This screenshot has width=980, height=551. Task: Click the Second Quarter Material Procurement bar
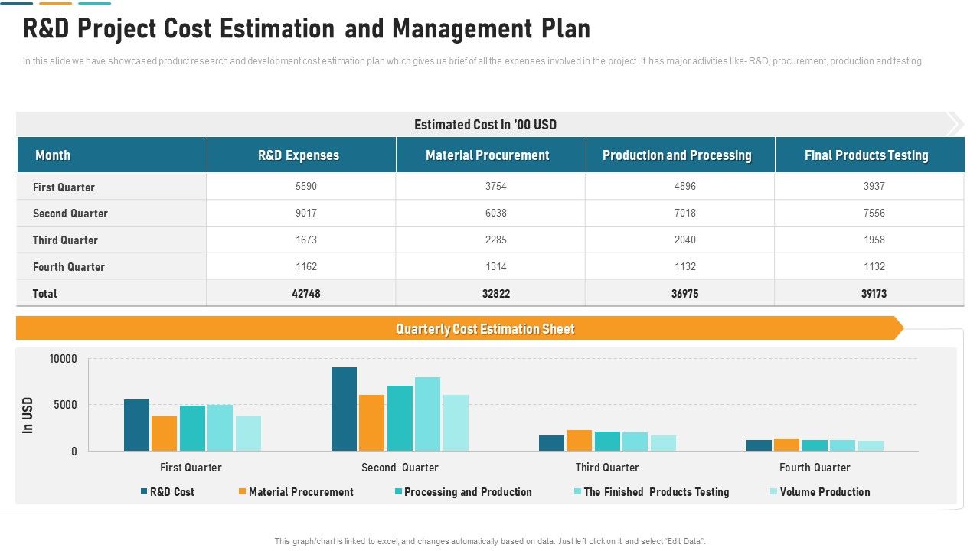click(x=371, y=422)
